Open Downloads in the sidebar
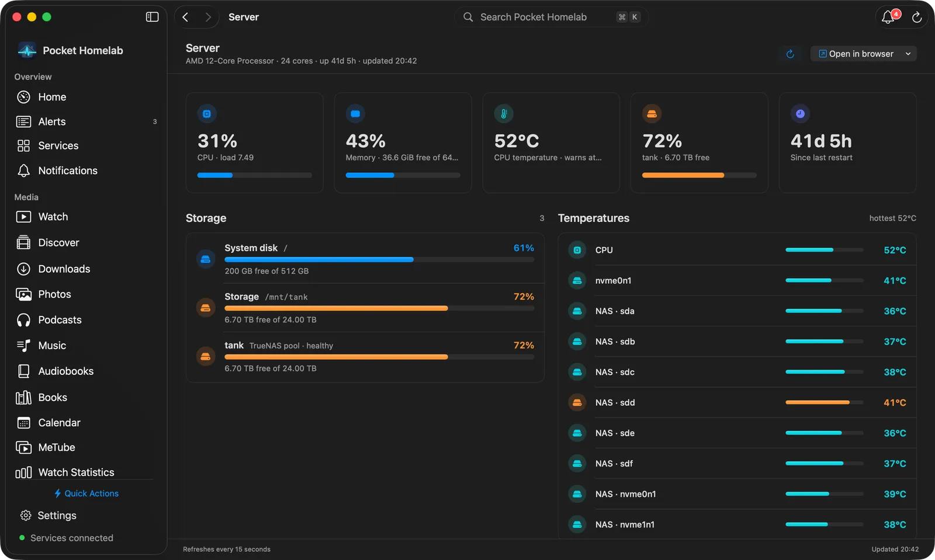Image resolution: width=935 pixels, height=560 pixels. tap(86, 269)
